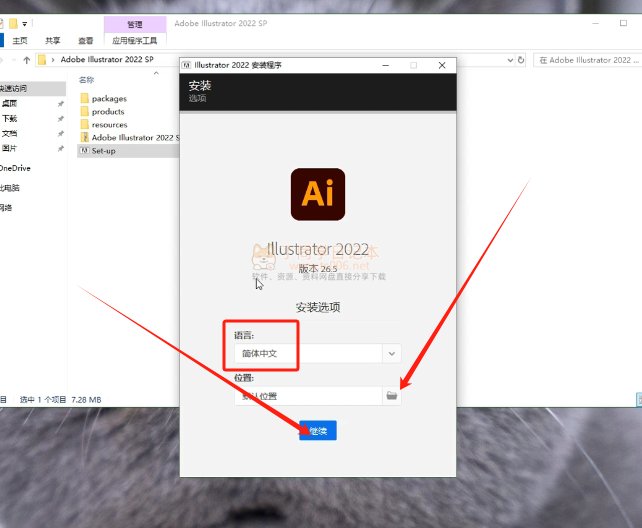Viewport: 642px width, 528px height.
Task: Click the pin icon beside 文档
Action: point(61,133)
